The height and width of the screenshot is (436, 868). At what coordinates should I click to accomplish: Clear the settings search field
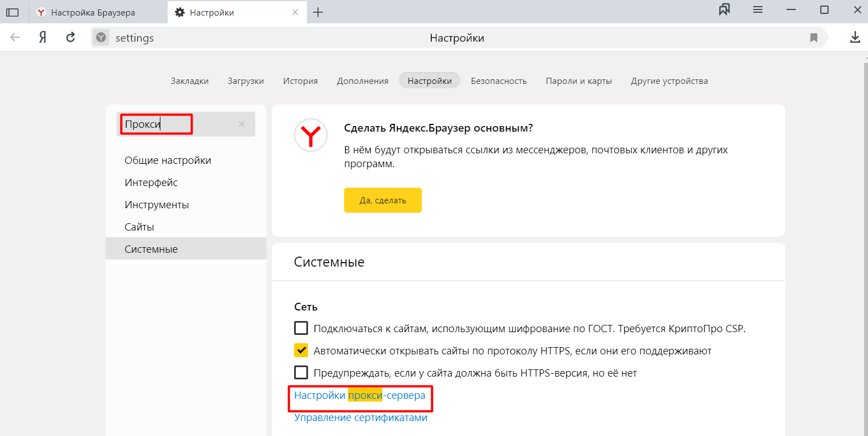(x=241, y=124)
